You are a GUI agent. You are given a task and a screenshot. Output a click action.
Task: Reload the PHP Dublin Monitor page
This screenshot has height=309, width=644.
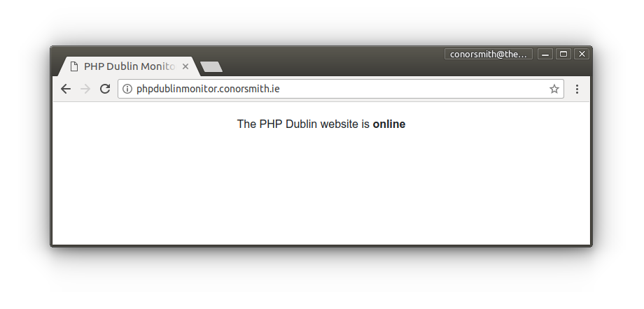(x=105, y=89)
